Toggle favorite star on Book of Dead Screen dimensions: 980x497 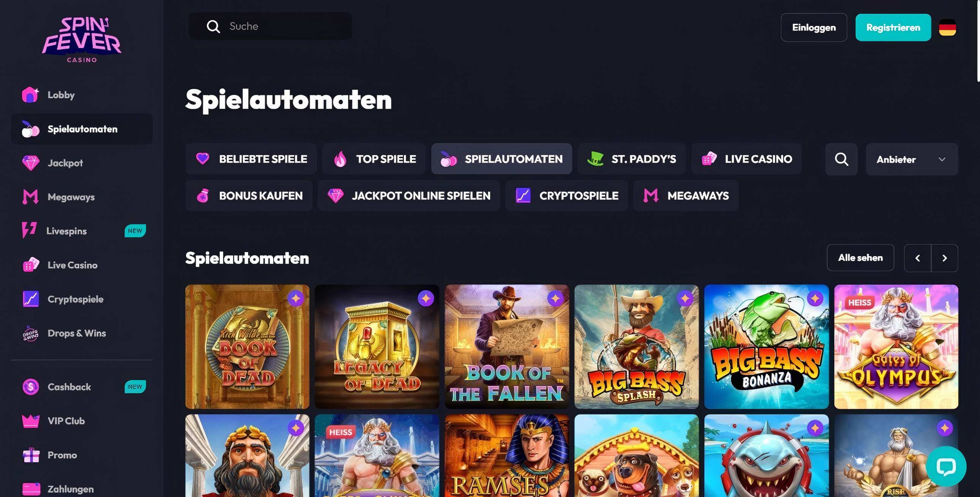click(296, 298)
